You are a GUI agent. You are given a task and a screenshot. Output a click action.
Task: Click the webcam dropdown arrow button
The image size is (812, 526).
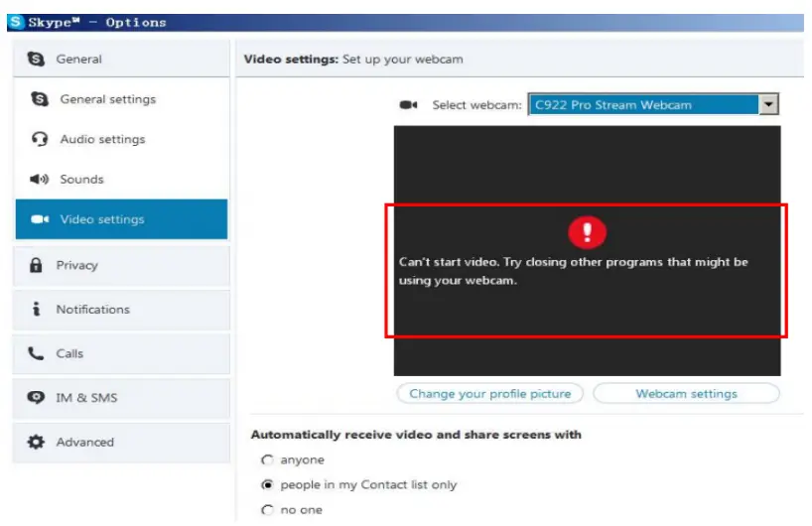768,104
